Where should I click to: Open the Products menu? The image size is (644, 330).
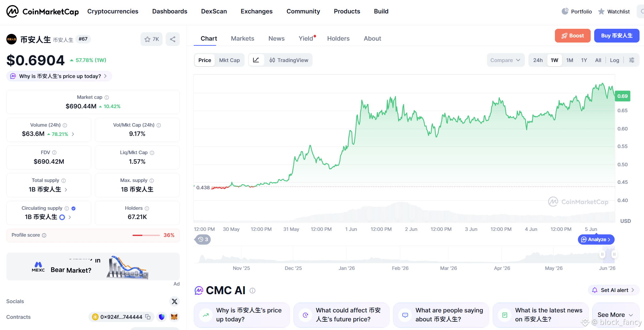(347, 12)
